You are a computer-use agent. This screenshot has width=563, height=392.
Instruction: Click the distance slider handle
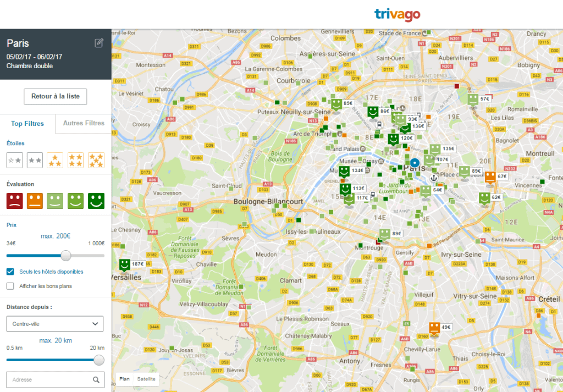click(x=99, y=360)
